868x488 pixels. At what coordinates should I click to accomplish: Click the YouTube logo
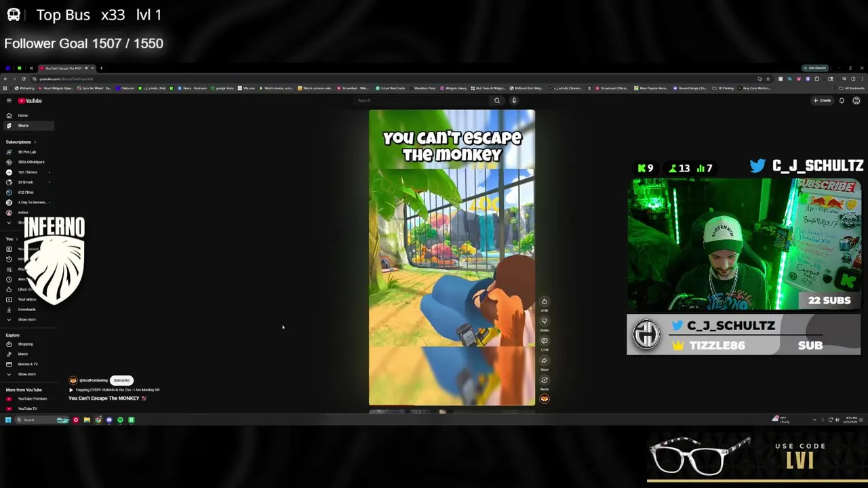click(x=30, y=100)
